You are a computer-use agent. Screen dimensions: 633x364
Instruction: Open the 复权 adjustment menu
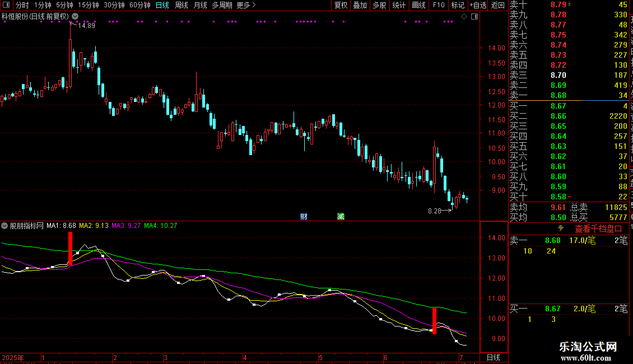tap(341, 5)
